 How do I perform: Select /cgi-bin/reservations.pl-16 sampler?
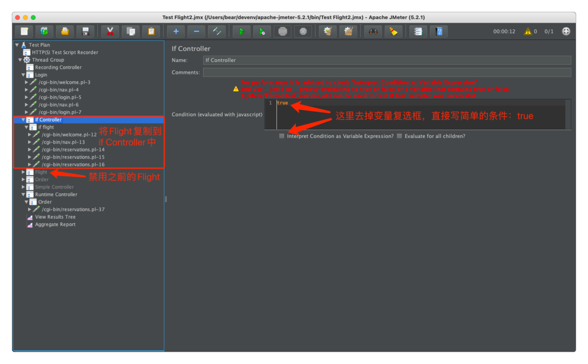pos(73,164)
